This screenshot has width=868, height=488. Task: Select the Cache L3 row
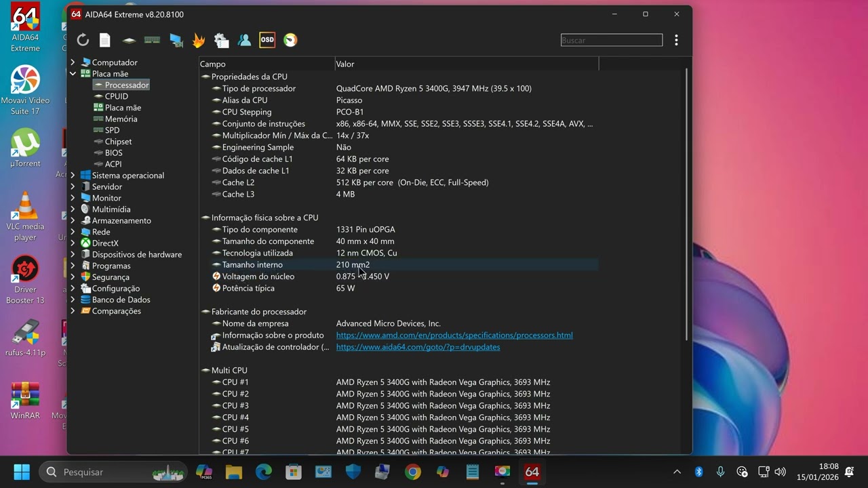point(399,194)
